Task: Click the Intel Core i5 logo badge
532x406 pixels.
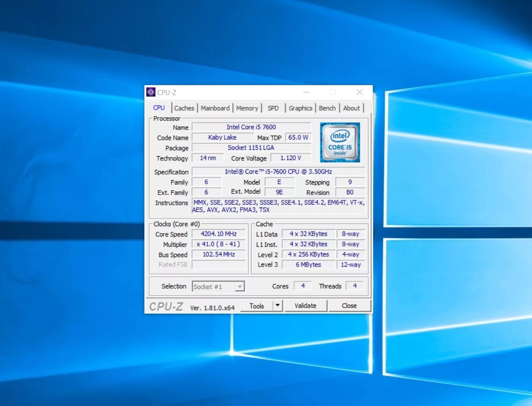Action: (x=340, y=143)
